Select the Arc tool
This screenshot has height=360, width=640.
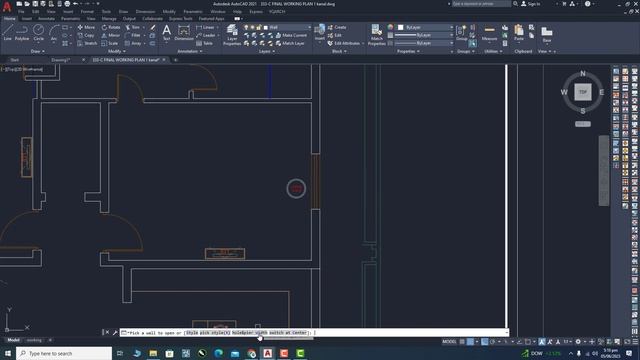click(53, 32)
